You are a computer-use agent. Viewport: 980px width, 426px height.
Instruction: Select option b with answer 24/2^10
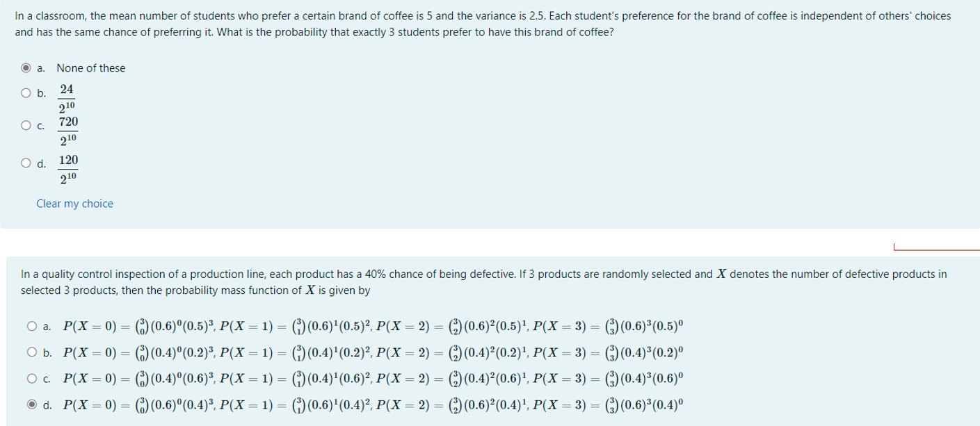(26, 92)
